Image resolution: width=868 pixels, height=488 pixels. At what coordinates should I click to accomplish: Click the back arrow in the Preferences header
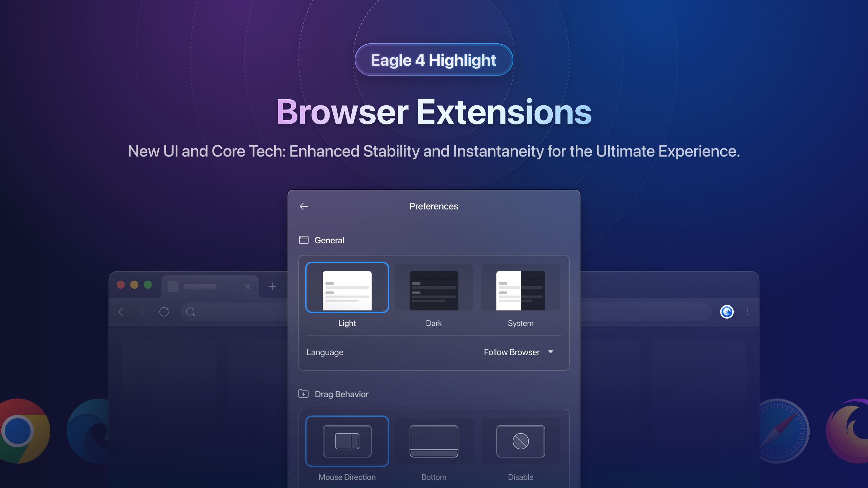pos(303,206)
